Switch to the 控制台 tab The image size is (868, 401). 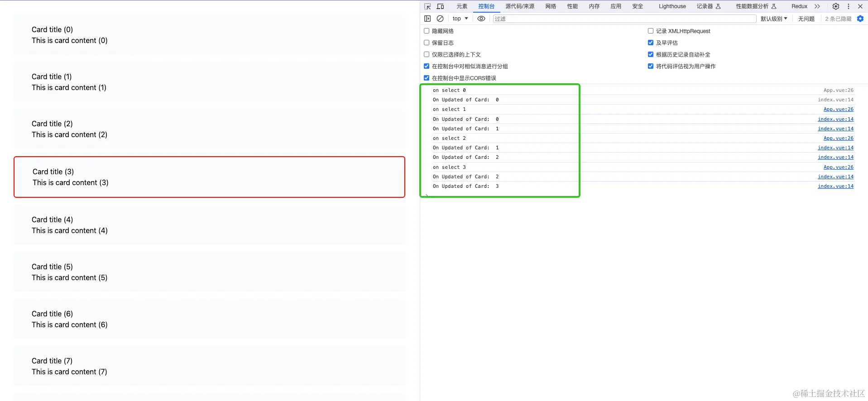(486, 6)
